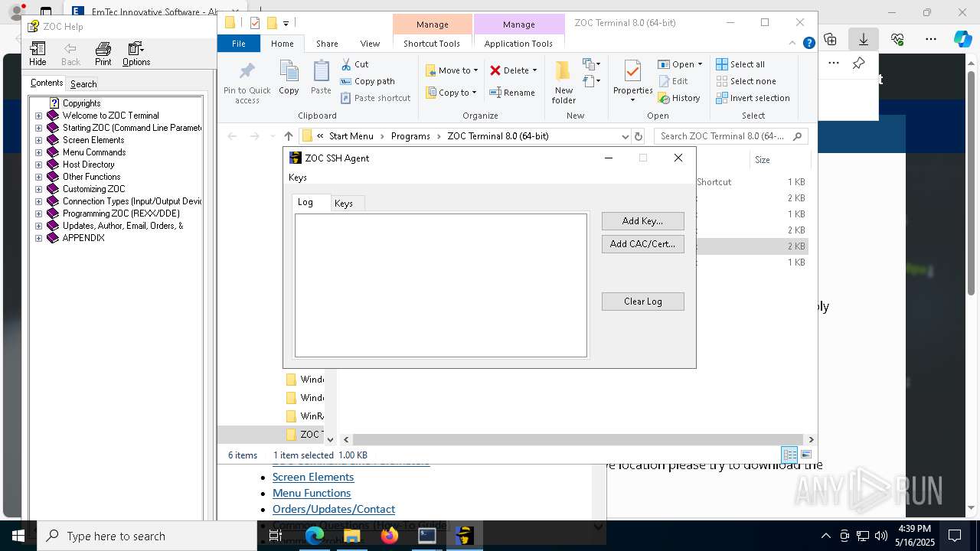
Task: Click Select none in ribbon
Action: (x=746, y=81)
